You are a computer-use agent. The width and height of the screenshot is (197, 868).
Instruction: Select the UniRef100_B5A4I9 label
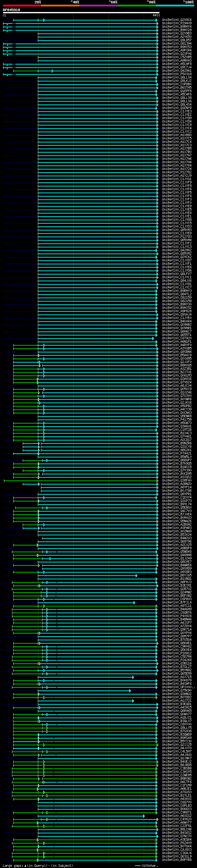click(x=177, y=355)
